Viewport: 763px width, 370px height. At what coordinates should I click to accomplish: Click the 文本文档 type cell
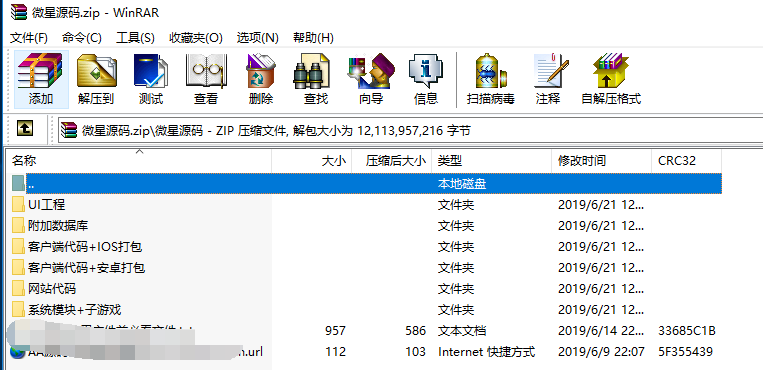(462, 331)
